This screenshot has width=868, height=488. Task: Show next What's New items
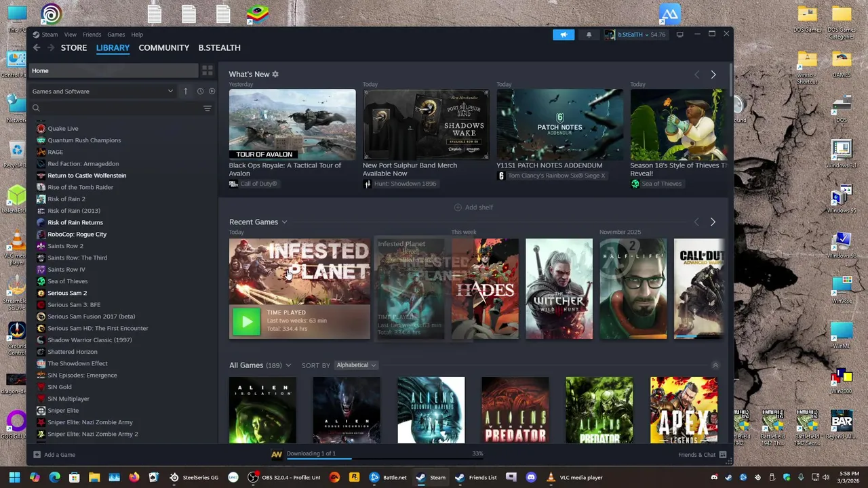pos(713,75)
